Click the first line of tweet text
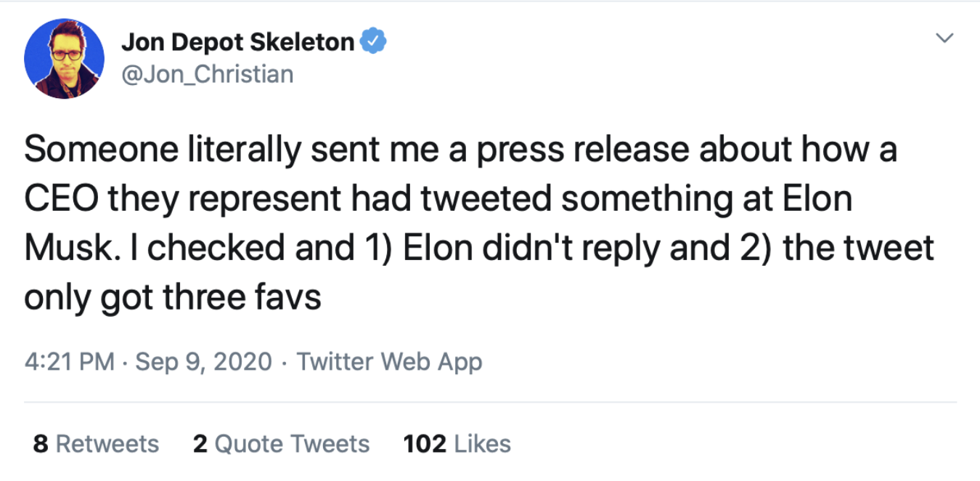Viewport: 980px width, 481px height. coord(460,150)
